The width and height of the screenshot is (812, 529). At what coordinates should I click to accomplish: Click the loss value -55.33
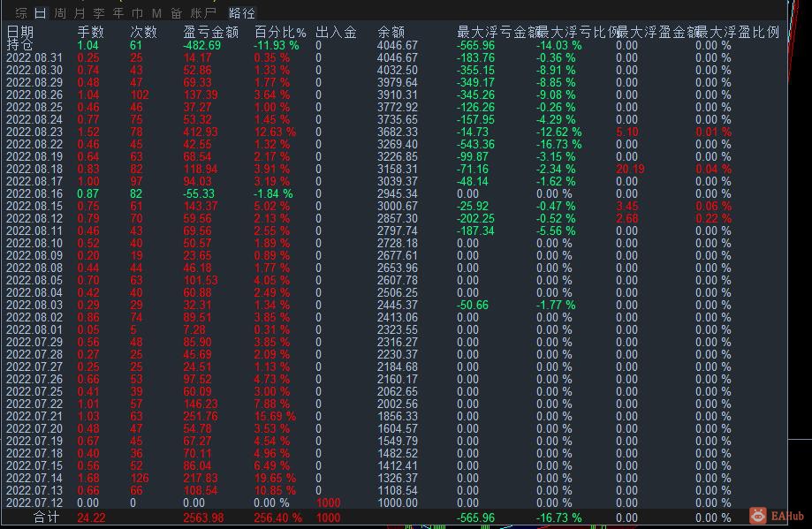(x=199, y=193)
